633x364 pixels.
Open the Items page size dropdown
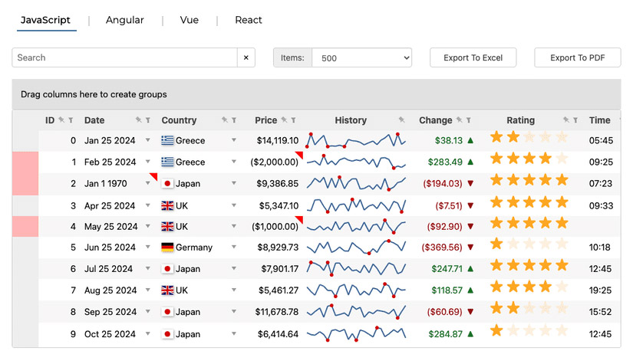(362, 57)
